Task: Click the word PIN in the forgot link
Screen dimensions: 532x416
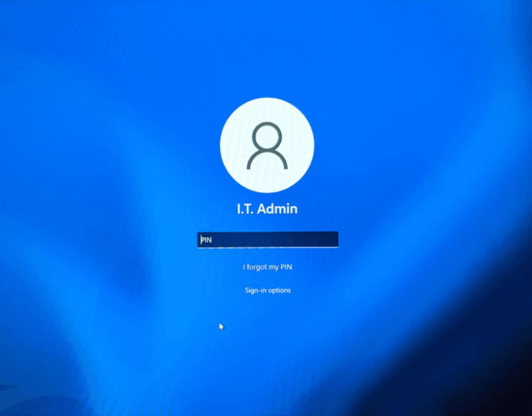Action: [x=295, y=267]
